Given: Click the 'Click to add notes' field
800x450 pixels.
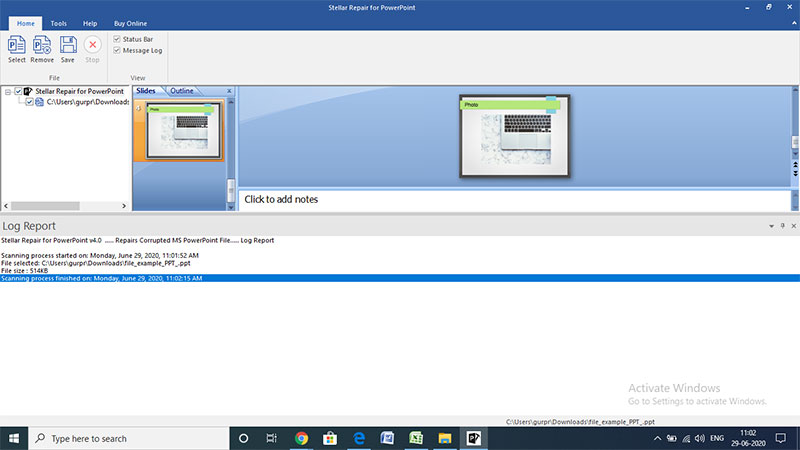Looking at the screenshot, I should [x=514, y=199].
